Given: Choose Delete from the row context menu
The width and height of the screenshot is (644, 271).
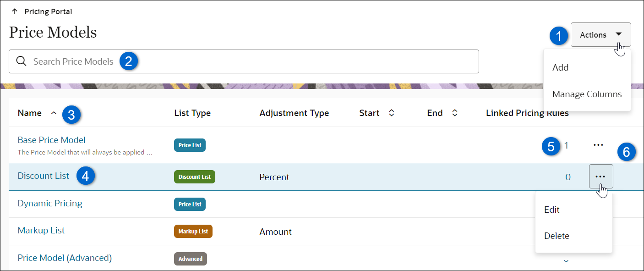Looking at the screenshot, I should point(557,235).
